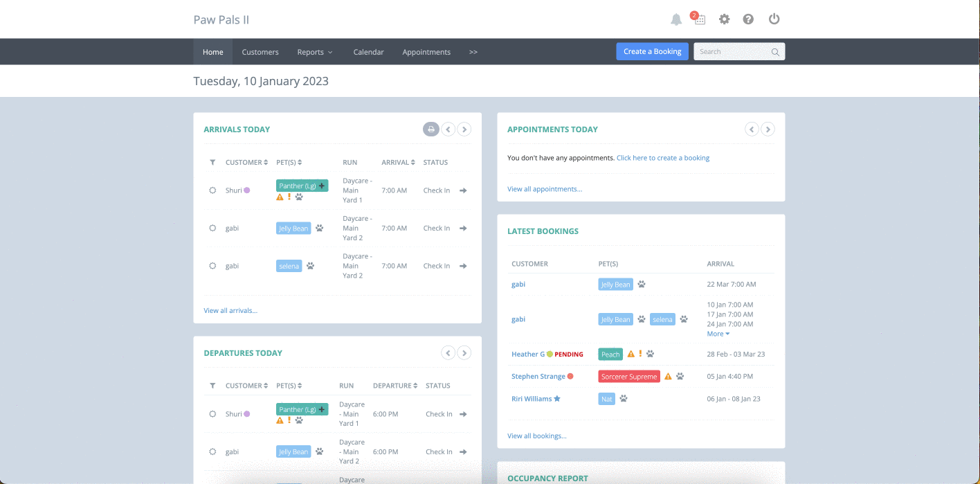Open View all appointments link
Image resolution: width=980 pixels, height=484 pixels.
pos(545,189)
